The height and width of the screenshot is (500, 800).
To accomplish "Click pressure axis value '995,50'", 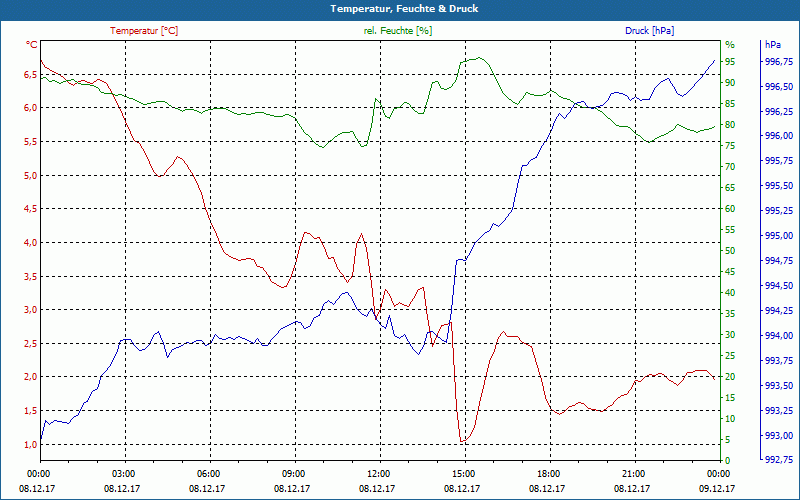I will pos(779,186).
